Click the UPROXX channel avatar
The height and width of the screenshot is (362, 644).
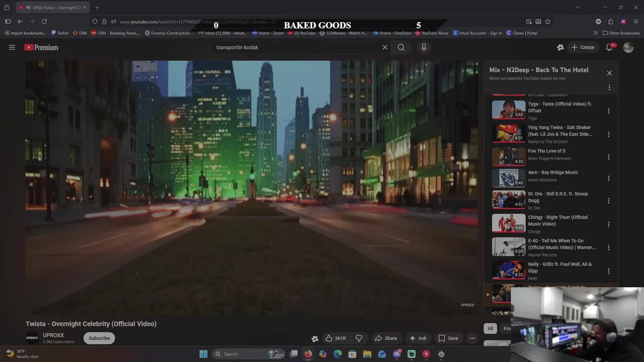tap(32, 338)
